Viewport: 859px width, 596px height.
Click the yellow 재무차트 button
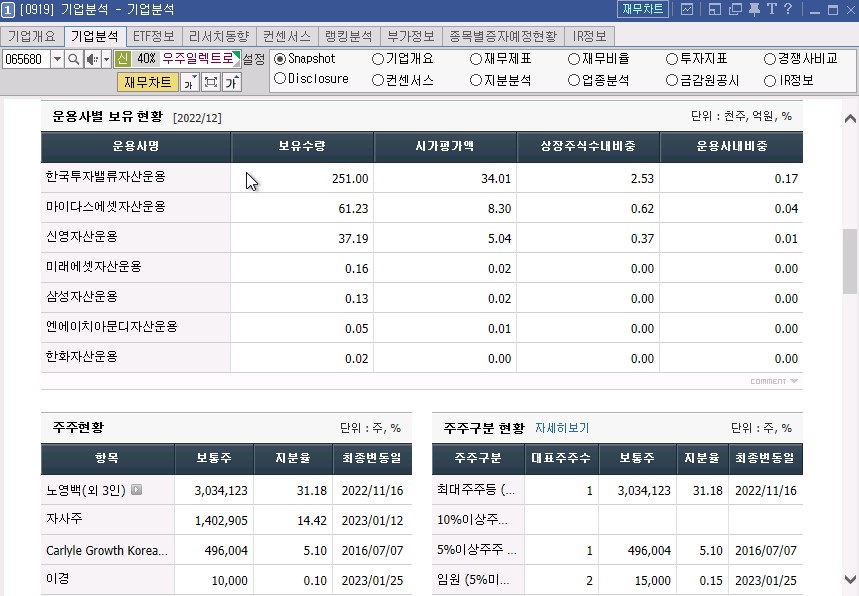coord(147,82)
